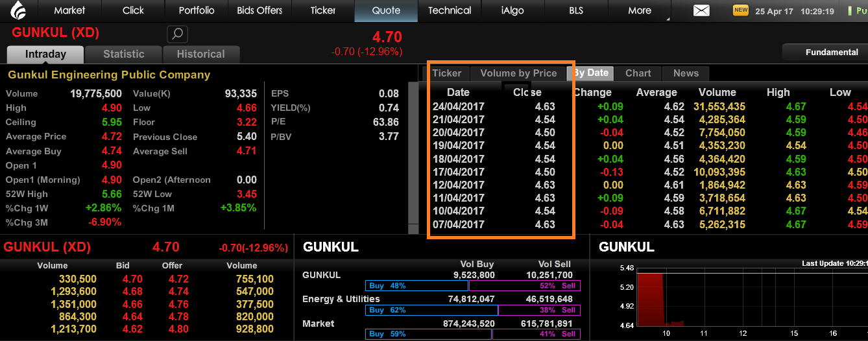Click the GUNKUL (XD) symbol title at top
868x341 pixels.
[x=55, y=33]
